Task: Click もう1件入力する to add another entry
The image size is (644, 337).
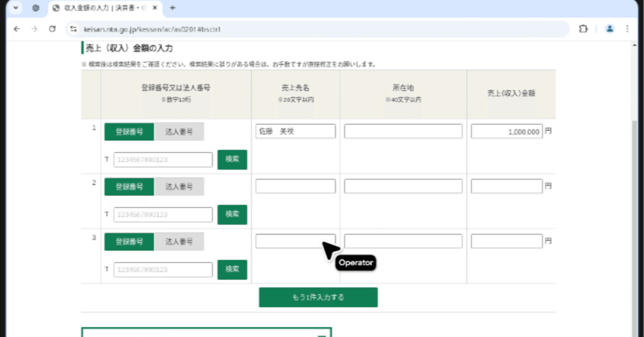Action: point(318,297)
